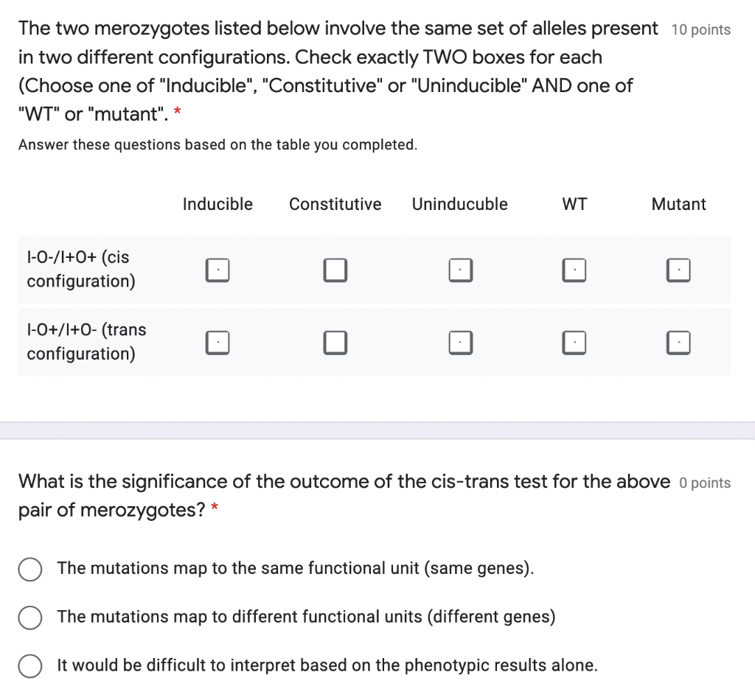This screenshot has height=700, width=755.
Task: Check Inducible for the cis configuration merozygote
Action: (218, 270)
